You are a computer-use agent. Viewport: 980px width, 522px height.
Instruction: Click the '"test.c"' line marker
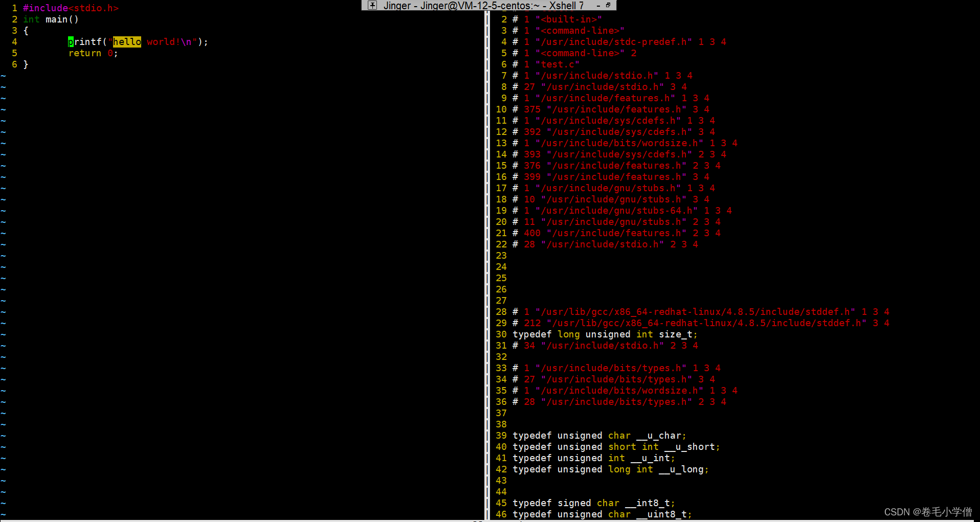click(546, 64)
